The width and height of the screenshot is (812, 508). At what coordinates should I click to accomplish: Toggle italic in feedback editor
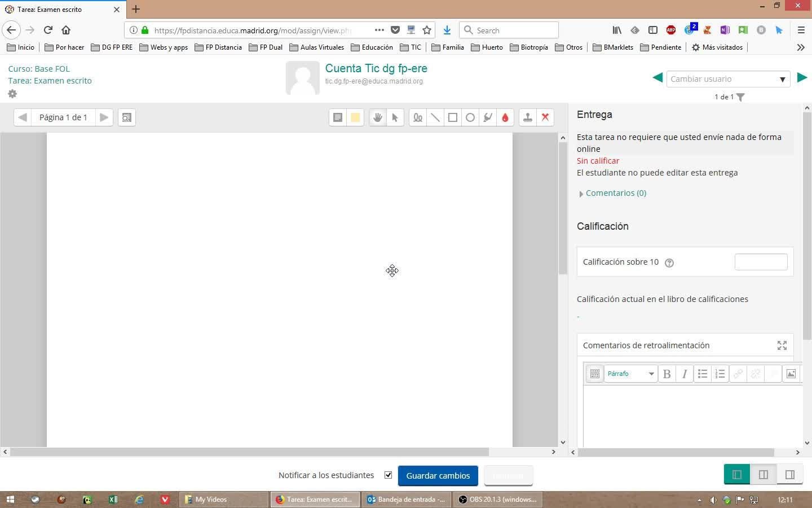pyautogui.click(x=685, y=374)
